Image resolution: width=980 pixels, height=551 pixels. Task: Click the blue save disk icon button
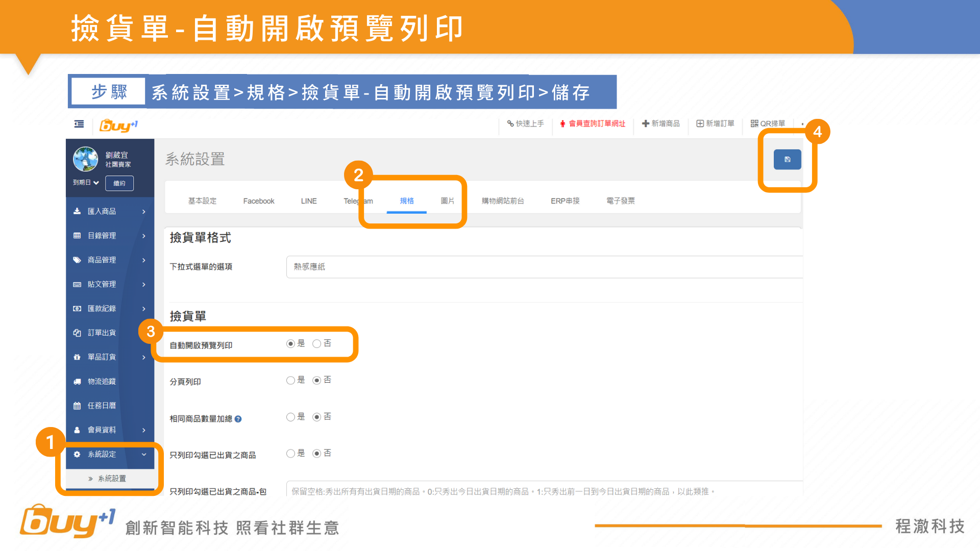click(787, 159)
